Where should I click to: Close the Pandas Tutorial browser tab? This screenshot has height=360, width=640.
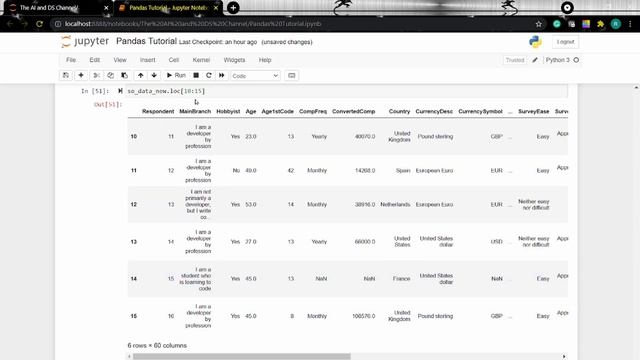[216, 8]
